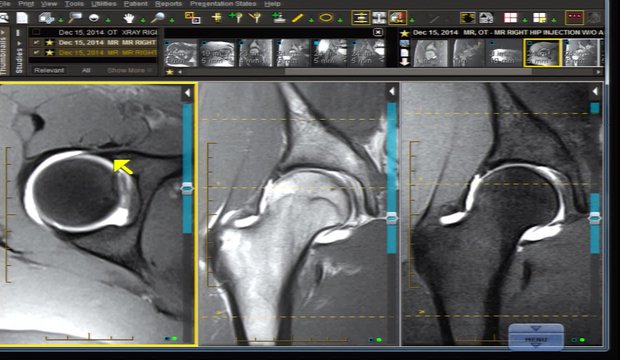Open dropdown arrow beside ellipse tool
The width and height of the screenshot is (620, 360).
click(340, 20)
